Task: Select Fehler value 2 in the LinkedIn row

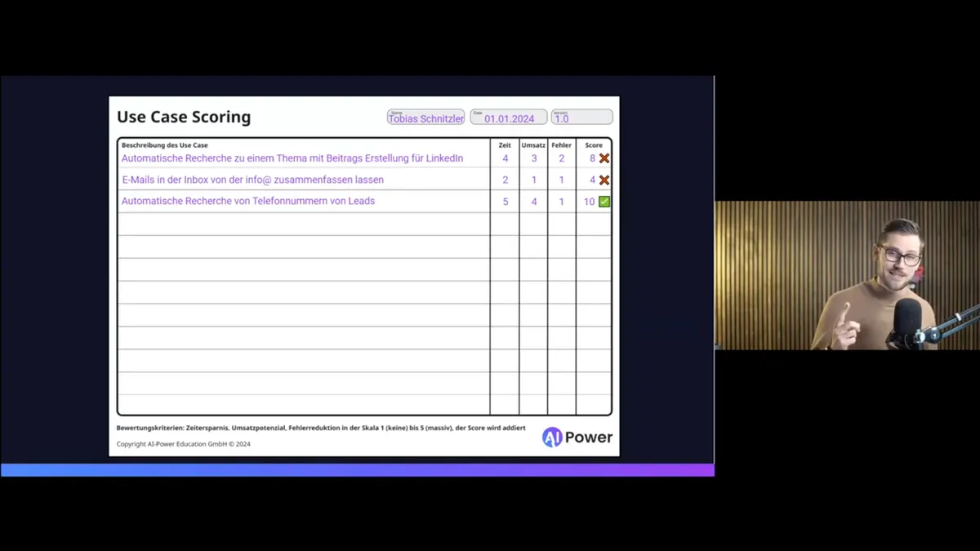Action: point(562,158)
